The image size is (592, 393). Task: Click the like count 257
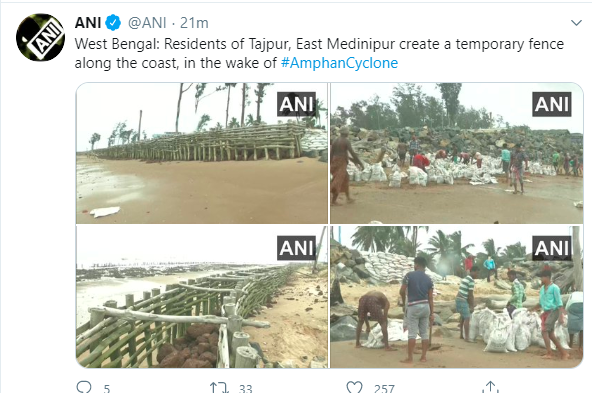pyautogui.click(x=384, y=388)
